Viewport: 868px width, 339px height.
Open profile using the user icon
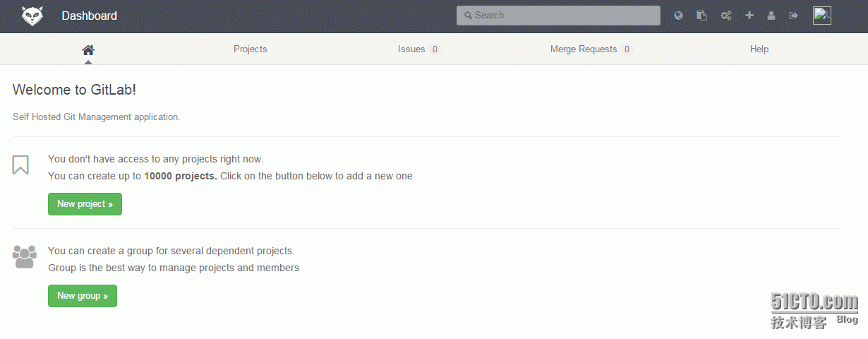771,16
